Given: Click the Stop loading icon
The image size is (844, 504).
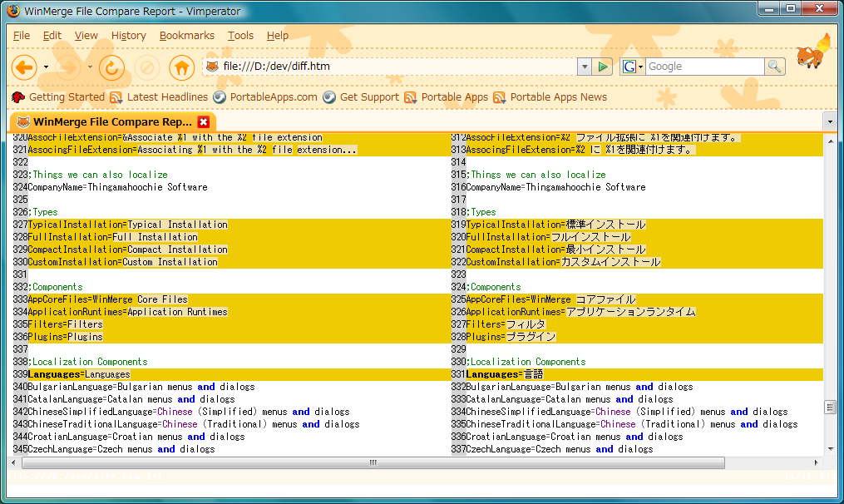Looking at the screenshot, I should click(147, 67).
